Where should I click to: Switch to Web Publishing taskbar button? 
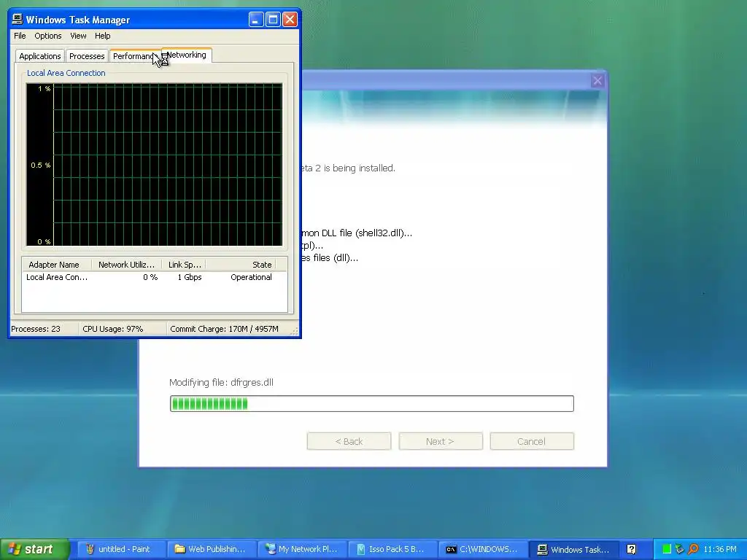pyautogui.click(x=212, y=549)
